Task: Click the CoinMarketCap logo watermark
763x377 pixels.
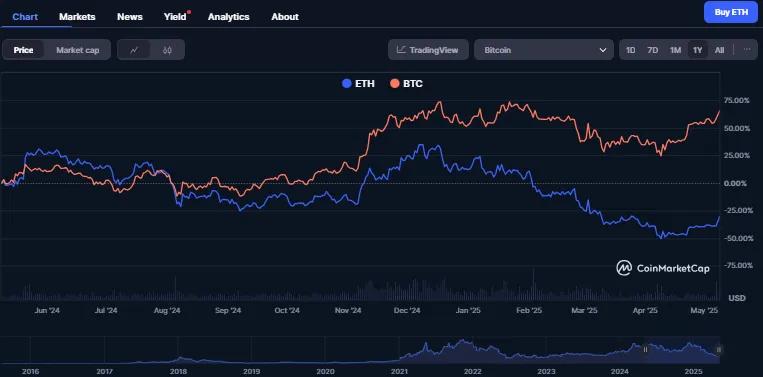Action: point(663,268)
